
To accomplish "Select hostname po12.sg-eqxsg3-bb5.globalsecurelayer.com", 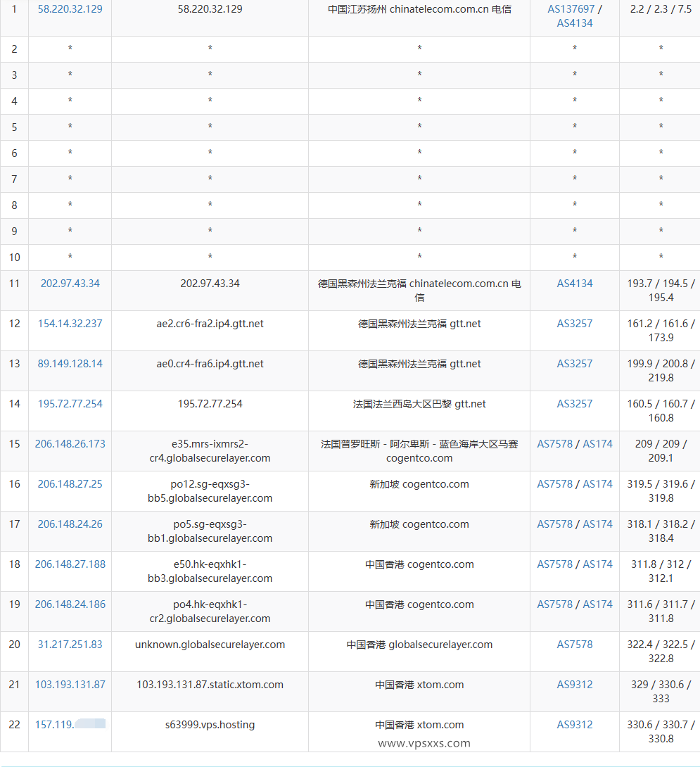I will pyautogui.click(x=210, y=491).
